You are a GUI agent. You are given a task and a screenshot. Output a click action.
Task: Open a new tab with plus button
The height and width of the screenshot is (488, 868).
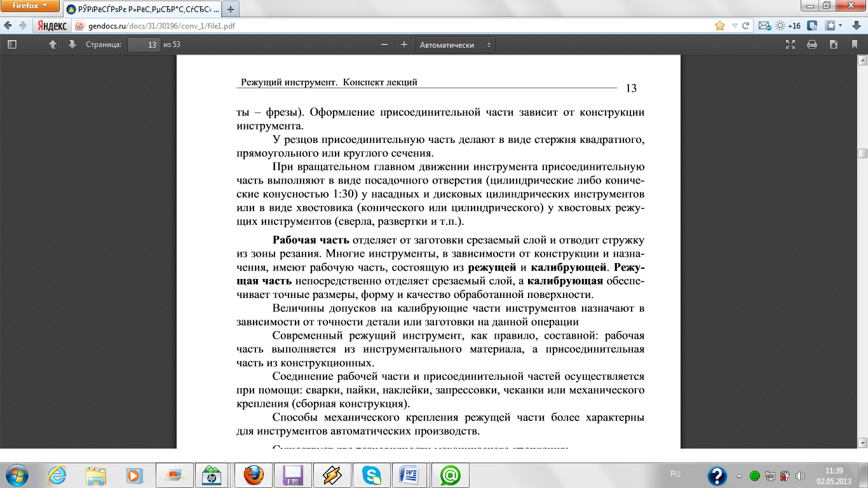231,10
